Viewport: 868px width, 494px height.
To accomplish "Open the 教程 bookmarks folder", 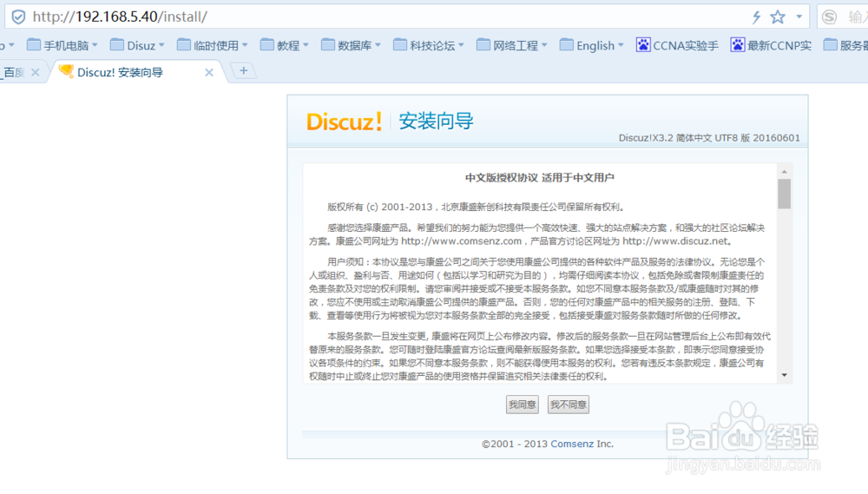I will pyautogui.click(x=285, y=45).
